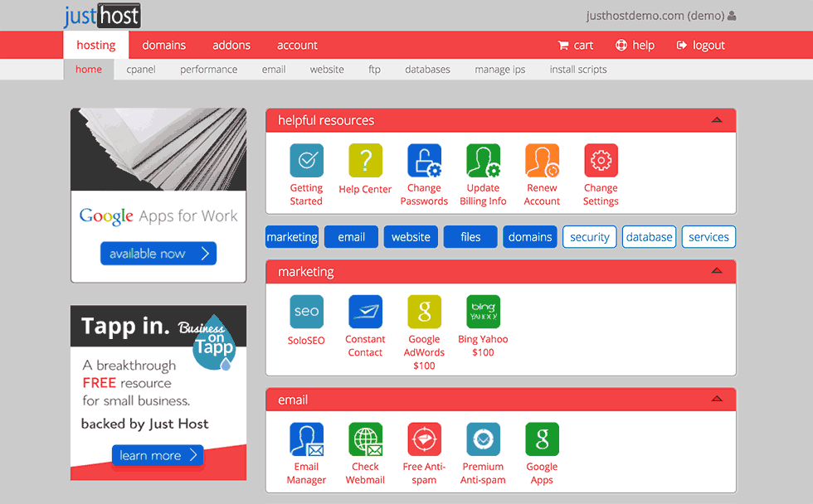
Task: Toggle the marketing section filter
Action: pyautogui.click(x=292, y=237)
